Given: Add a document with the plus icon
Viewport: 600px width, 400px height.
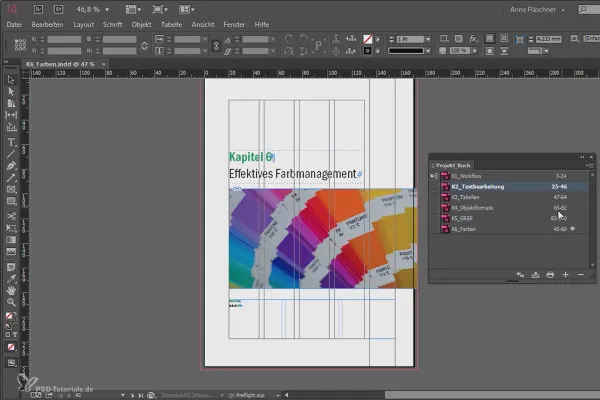Looking at the screenshot, I should click(565, 274).
